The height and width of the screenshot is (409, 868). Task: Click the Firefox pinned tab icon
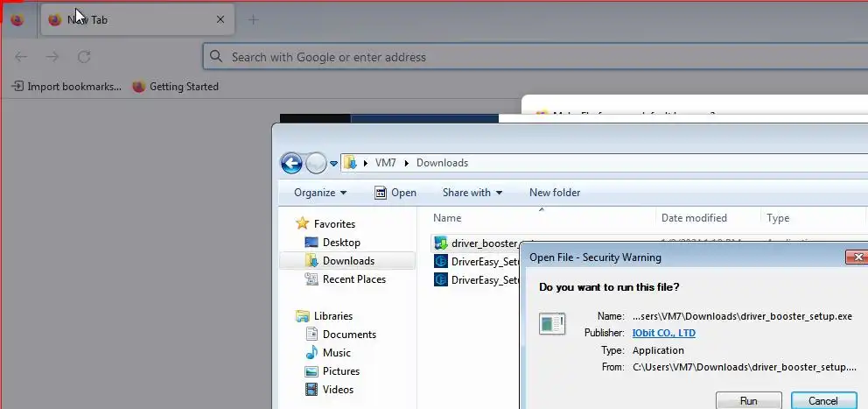pos(17,20)
